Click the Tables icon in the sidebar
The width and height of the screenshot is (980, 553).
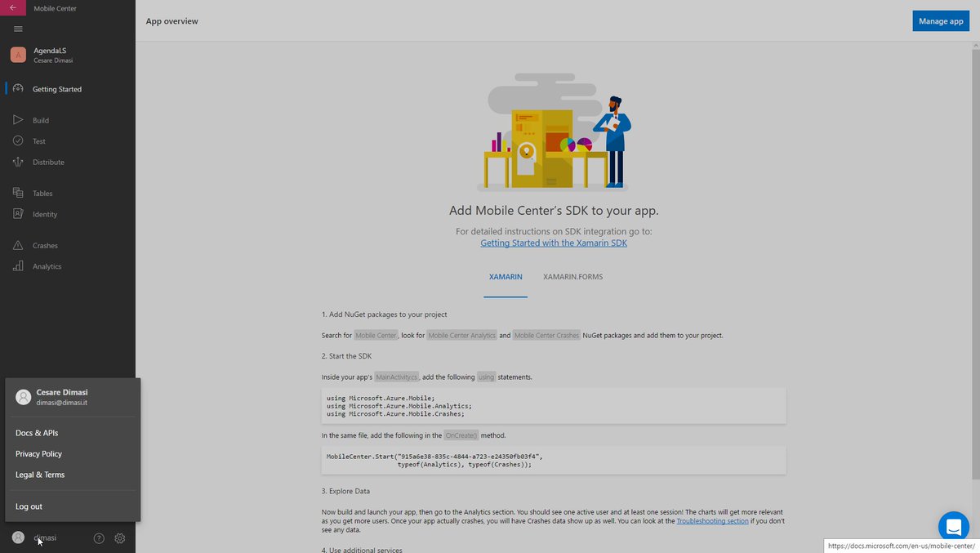[18, 193]
